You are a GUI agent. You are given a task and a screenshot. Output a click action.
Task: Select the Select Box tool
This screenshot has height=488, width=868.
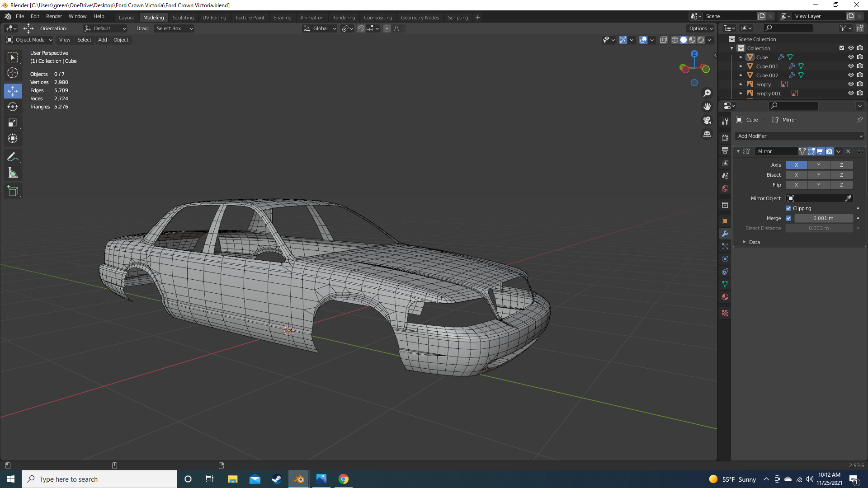coord(13,57)
